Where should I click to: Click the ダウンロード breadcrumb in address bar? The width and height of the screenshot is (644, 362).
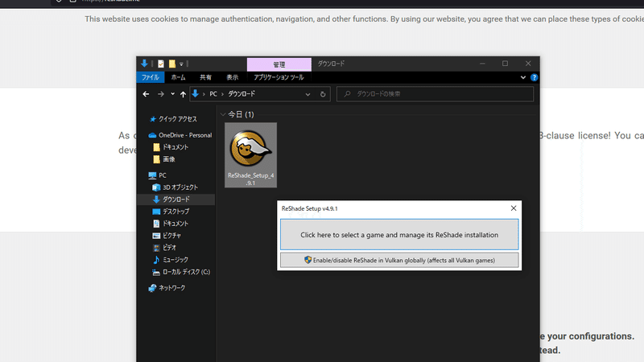tap(242, 94)
